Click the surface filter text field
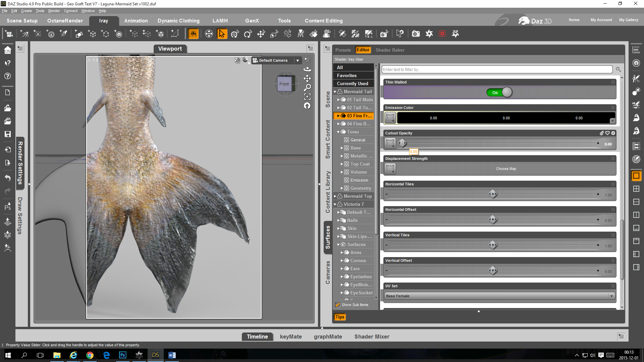 [497, 69]
